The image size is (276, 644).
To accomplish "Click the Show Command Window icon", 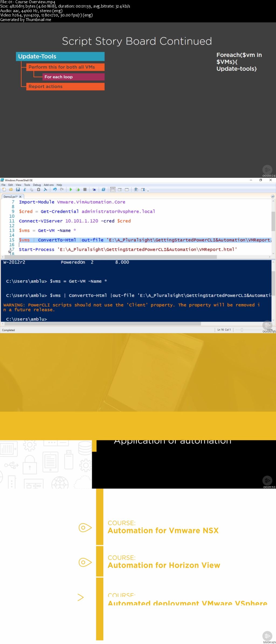I will click(x=136, y=189).
